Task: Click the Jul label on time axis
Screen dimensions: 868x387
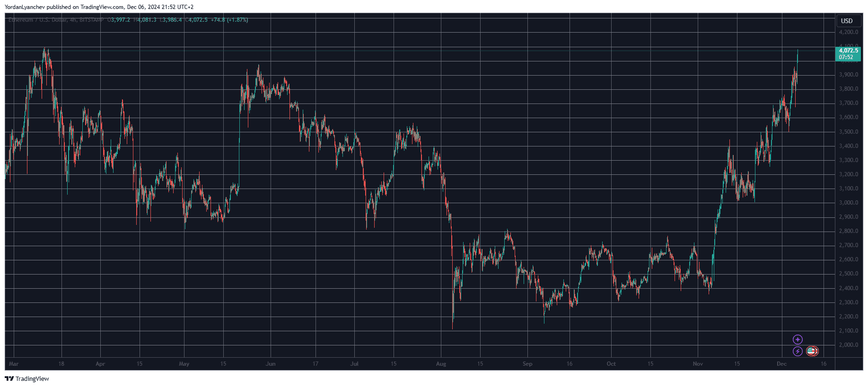Action: [x=354, y=364]
